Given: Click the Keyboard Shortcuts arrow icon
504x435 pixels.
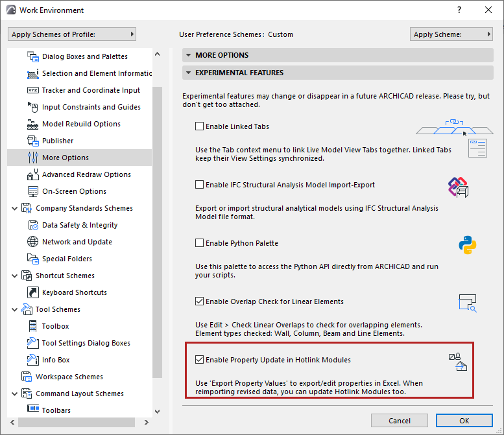Looking at the screenshot, I should point(33,292).
